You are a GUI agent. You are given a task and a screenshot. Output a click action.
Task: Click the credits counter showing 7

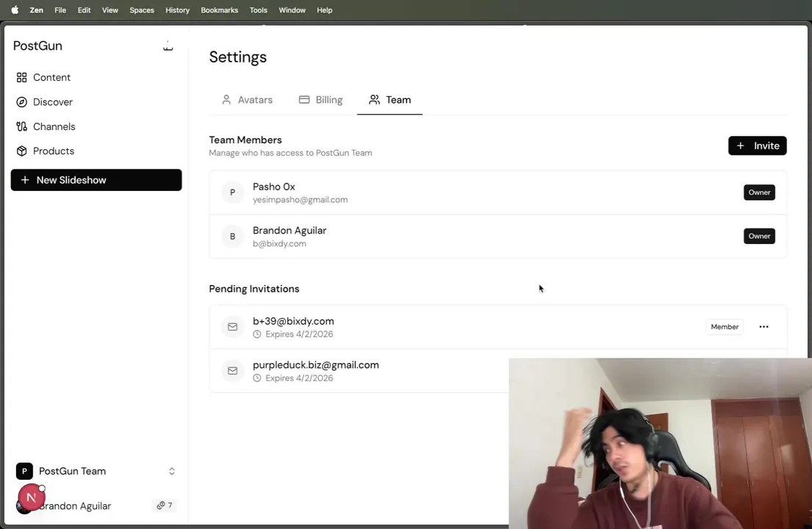pos(165,505)
